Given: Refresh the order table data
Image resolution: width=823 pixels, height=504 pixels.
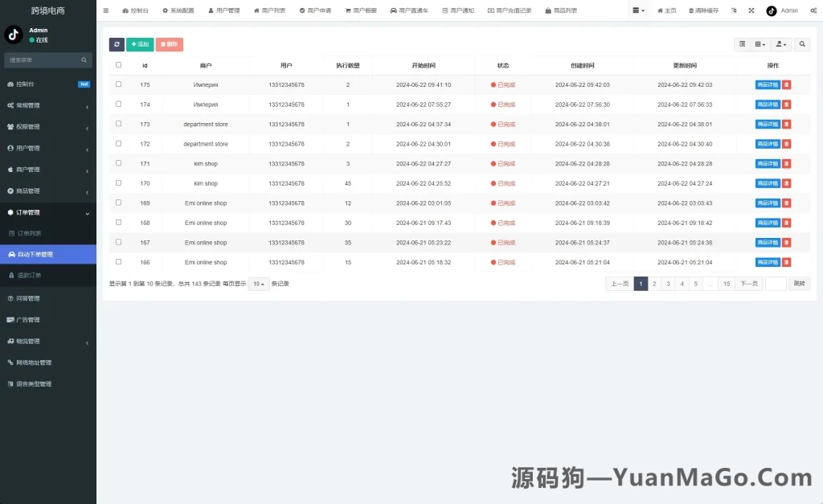Looking at the screenshot, I should point(117,44).
